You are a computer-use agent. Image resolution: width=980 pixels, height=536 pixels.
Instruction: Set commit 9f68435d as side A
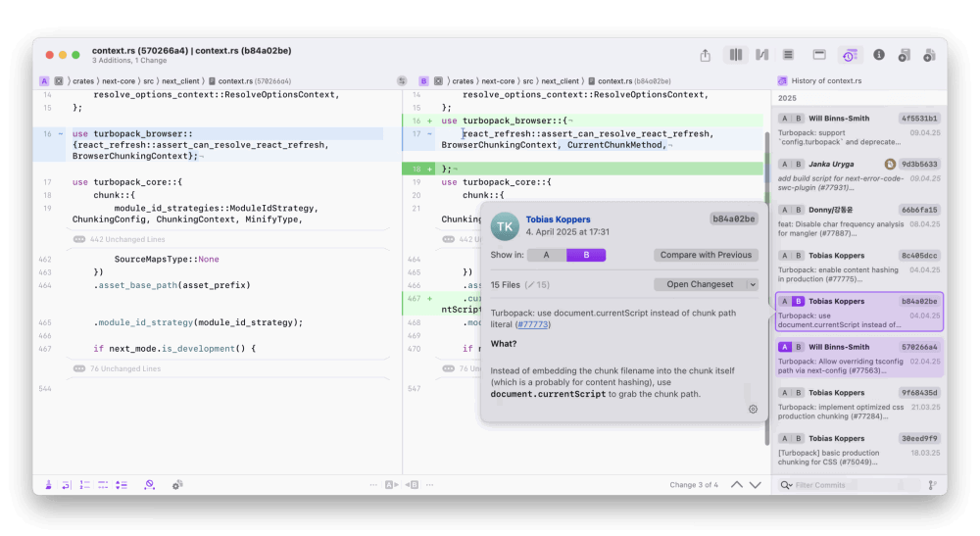coord(784,393)
